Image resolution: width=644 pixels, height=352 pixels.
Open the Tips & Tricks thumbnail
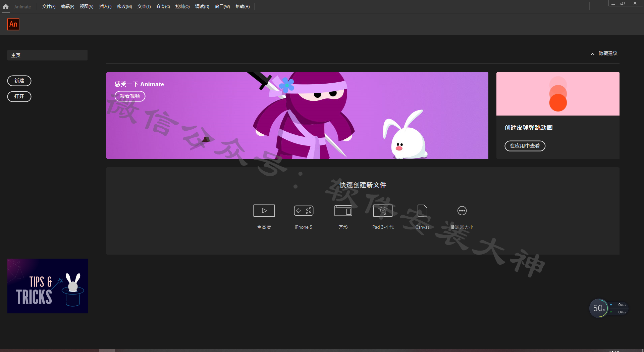coord(48,286)
